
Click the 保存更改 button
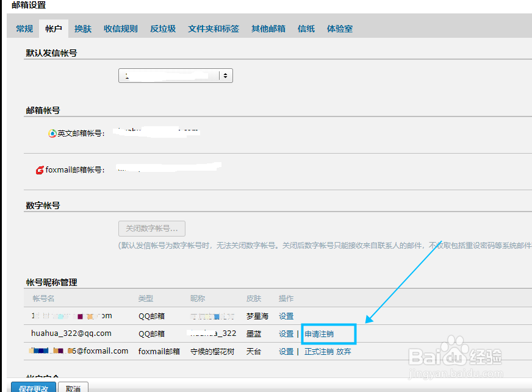click(x=33, y=388)
